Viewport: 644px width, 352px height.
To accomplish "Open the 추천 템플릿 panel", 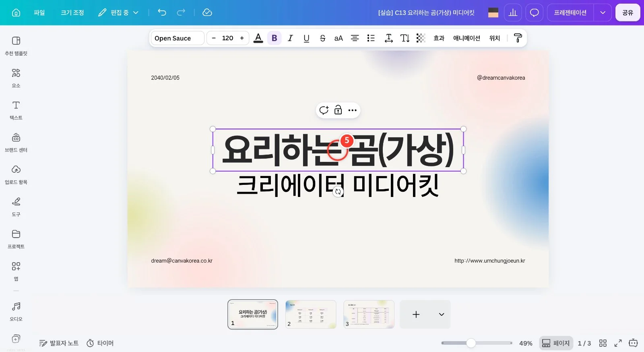I will [x=16, y=46].
